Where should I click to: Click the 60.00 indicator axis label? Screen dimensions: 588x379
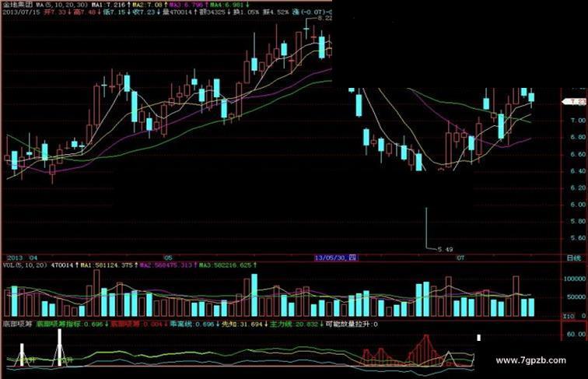click(577, 334)
